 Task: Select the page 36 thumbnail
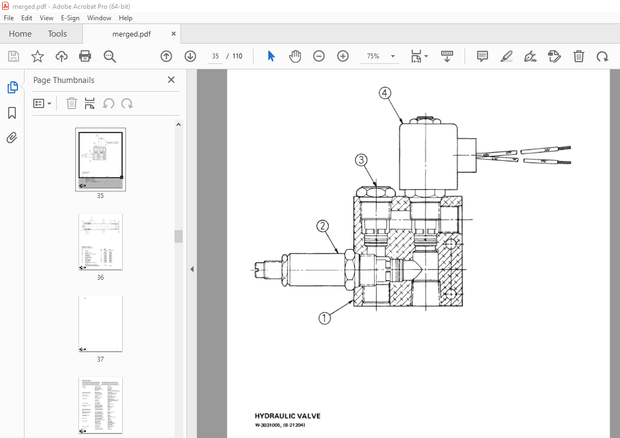100,241
